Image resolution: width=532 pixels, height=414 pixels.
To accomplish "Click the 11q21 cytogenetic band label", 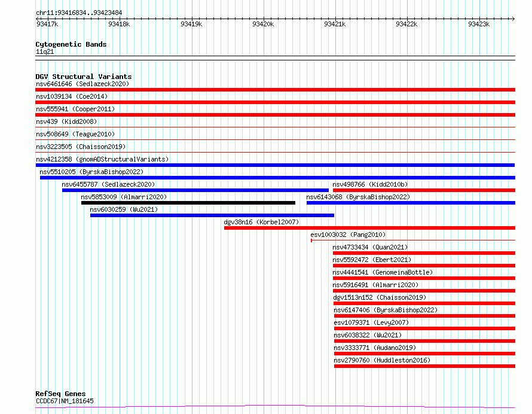I will pyautogui.click(x=45, y=51).
